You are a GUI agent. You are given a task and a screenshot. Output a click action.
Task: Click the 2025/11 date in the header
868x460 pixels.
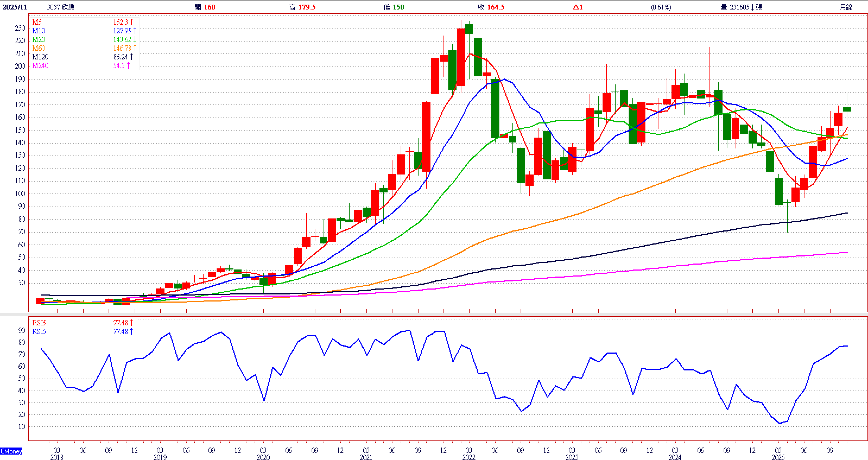pos(14,7)
